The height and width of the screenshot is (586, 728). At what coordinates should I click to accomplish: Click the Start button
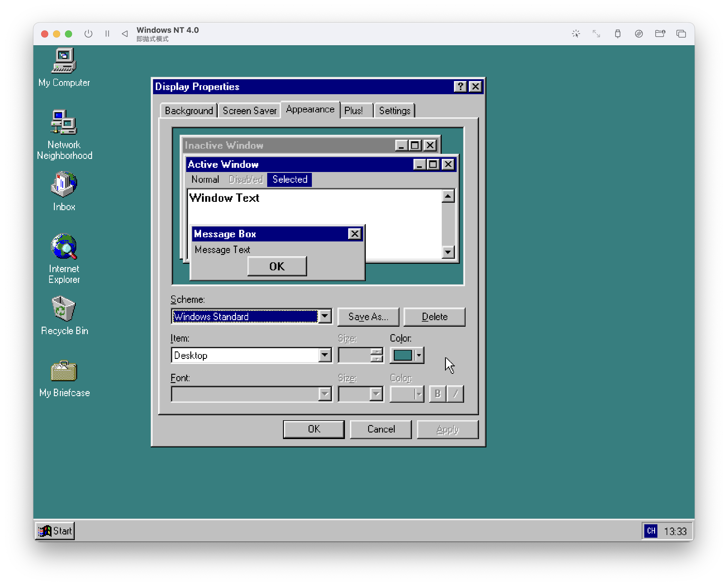click(x=55, y=531)
